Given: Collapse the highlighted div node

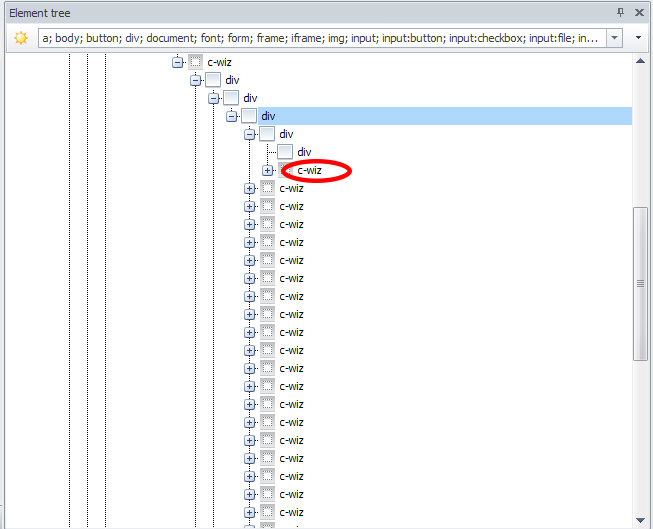Looking at the screenshot, I should (x=232, y=116).
